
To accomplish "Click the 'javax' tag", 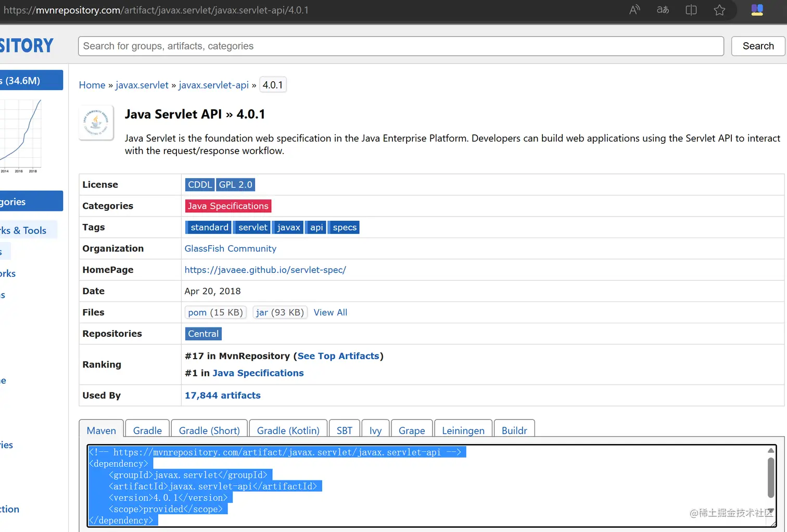I will click(288, 227).
